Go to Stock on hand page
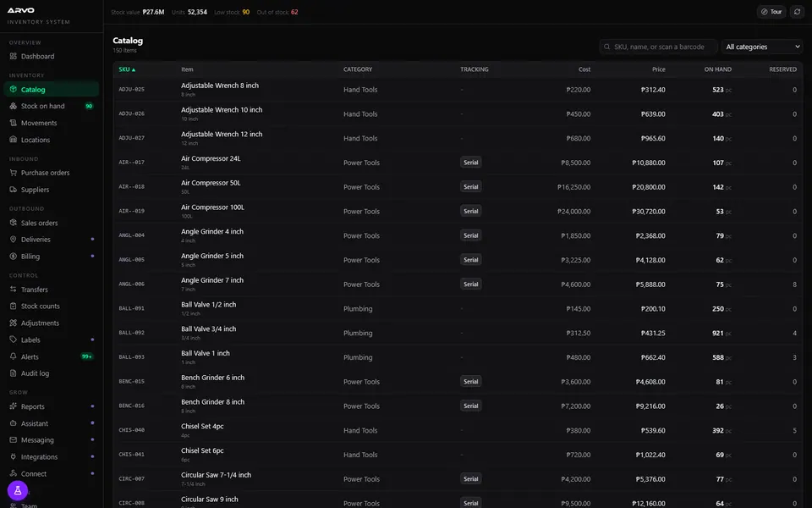 click(52, 106)
